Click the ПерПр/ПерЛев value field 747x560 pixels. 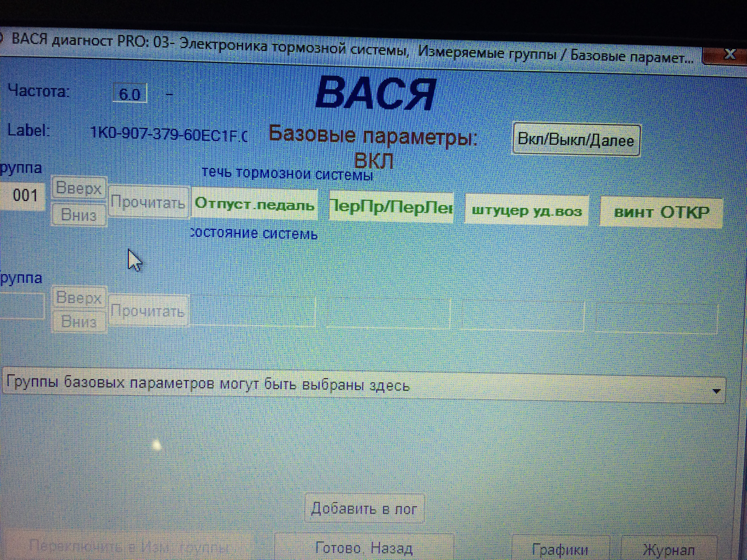pos(391,206)
